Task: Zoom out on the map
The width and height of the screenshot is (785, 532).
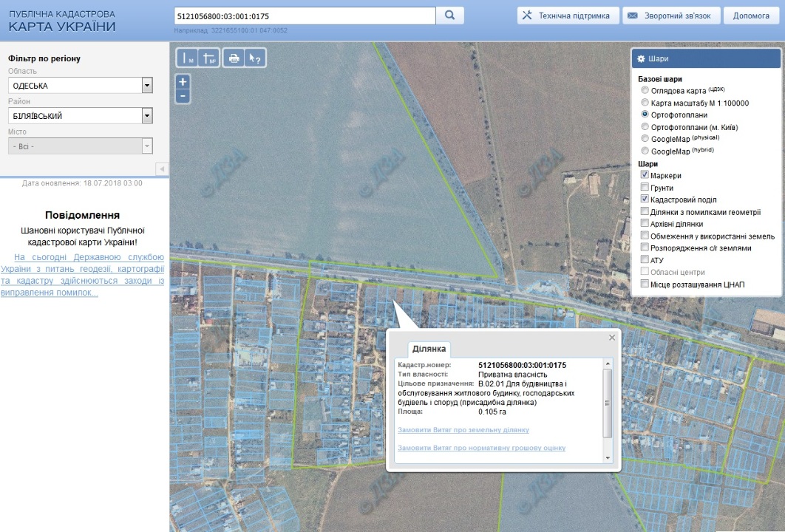Action: [183, 96]
